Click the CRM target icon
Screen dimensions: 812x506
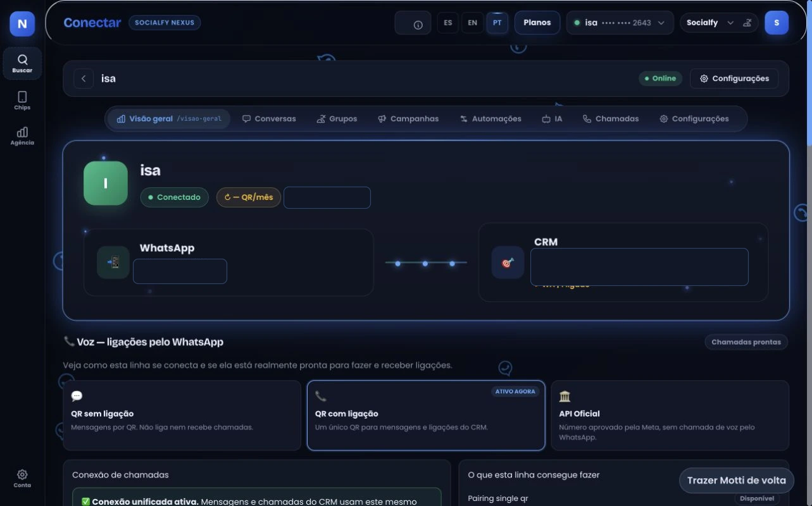[508, 262]
